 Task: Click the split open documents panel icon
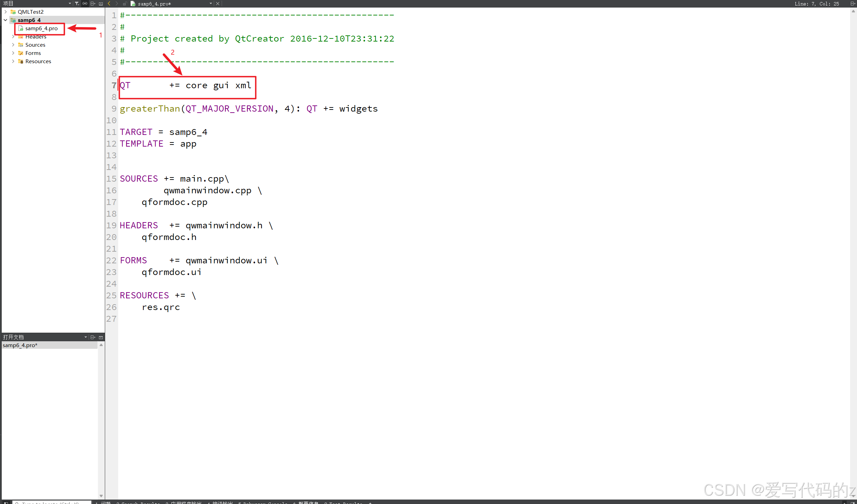tap(93, 337)
